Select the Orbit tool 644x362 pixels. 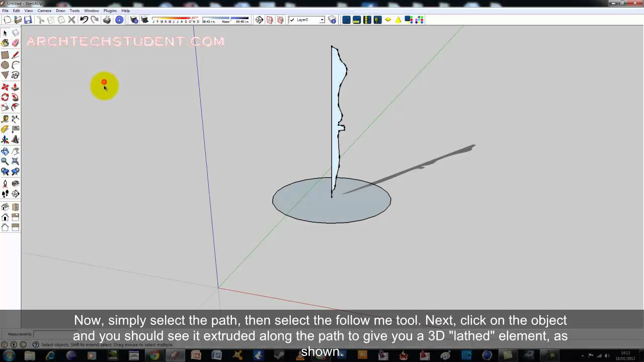point(5,151)
